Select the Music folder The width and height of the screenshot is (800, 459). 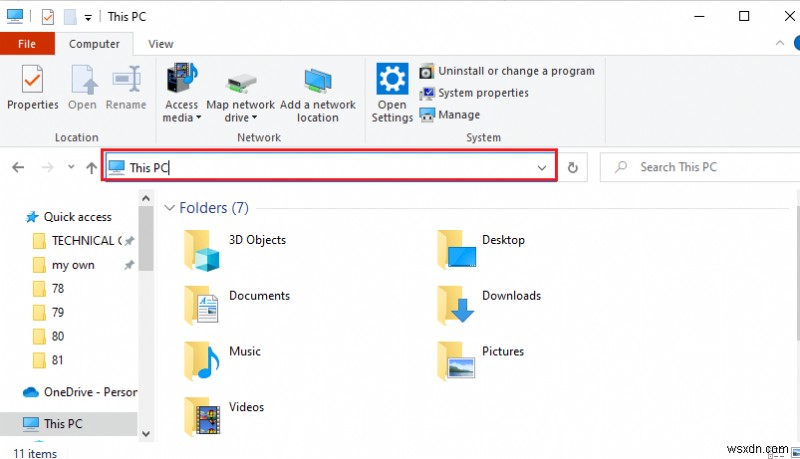222,361
